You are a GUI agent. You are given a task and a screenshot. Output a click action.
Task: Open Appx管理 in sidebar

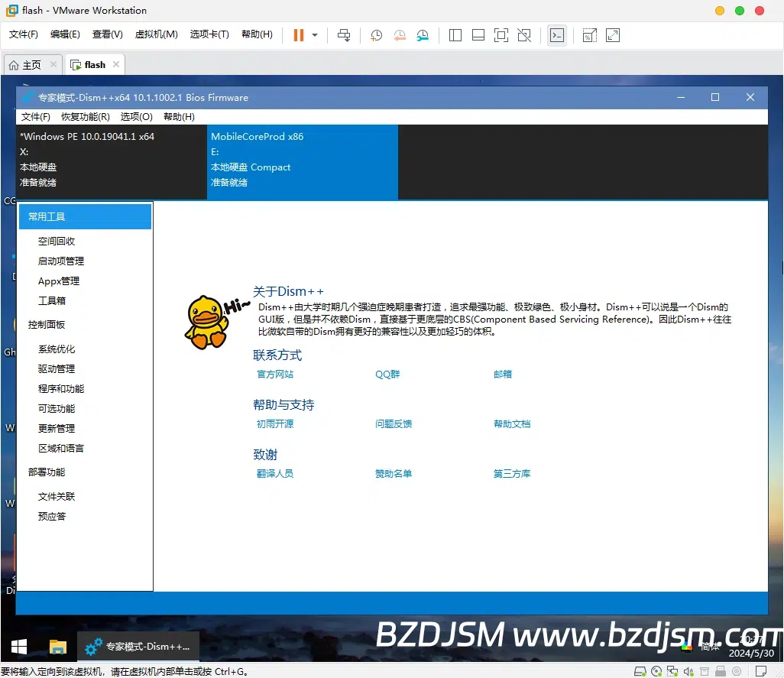[59, 281]
